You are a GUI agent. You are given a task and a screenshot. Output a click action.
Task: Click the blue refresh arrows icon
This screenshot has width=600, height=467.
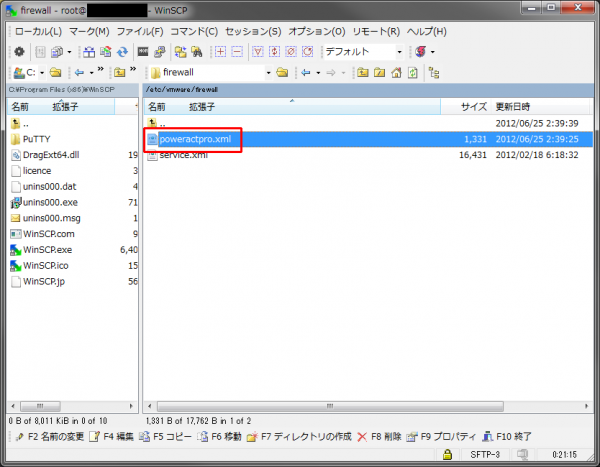122,52
